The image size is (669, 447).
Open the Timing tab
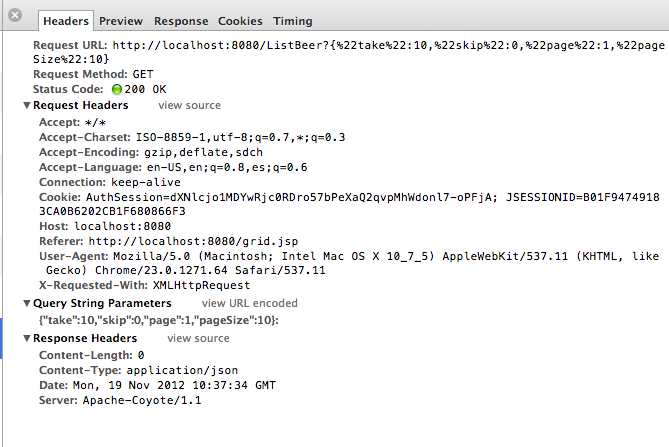coord(292,21)
